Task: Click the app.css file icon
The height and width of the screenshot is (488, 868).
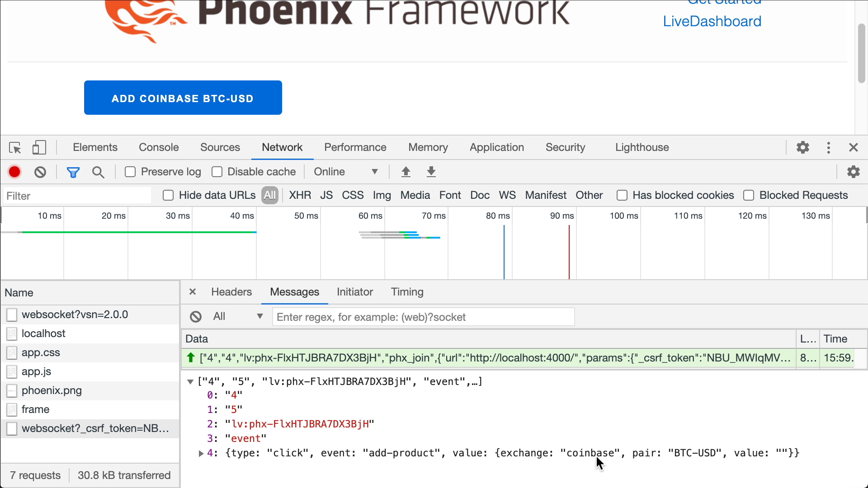Action: (12, 352)
